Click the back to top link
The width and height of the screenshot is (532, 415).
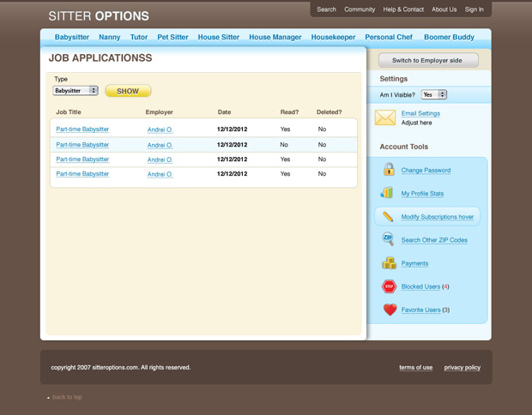[67, 397]
